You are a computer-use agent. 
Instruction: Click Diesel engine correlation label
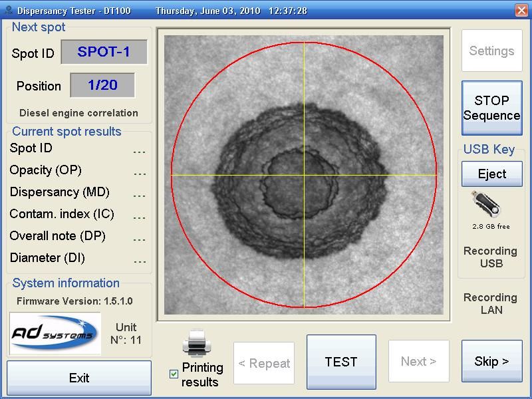click(78, 113)
